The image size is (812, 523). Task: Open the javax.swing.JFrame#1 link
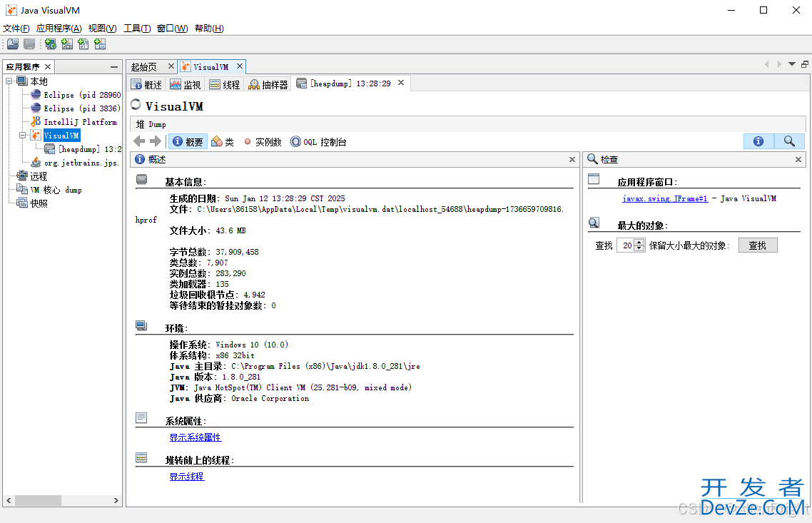point(665,198)
